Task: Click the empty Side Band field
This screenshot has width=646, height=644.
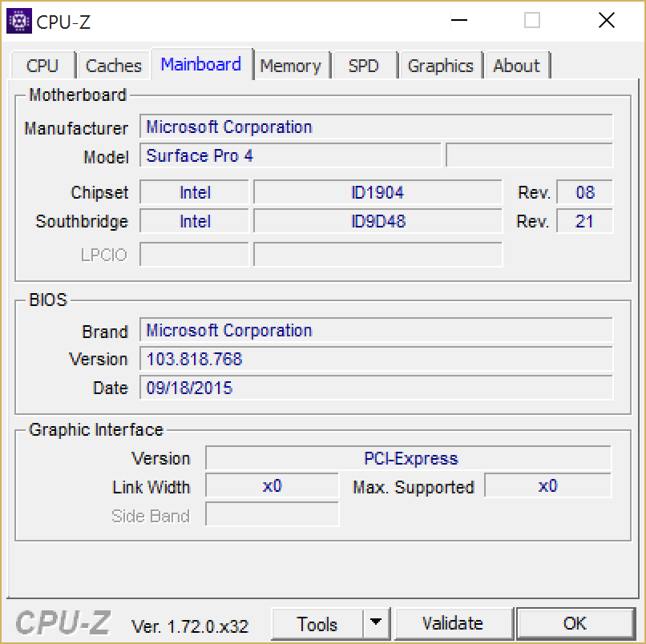Action: [x=272, y=514]
